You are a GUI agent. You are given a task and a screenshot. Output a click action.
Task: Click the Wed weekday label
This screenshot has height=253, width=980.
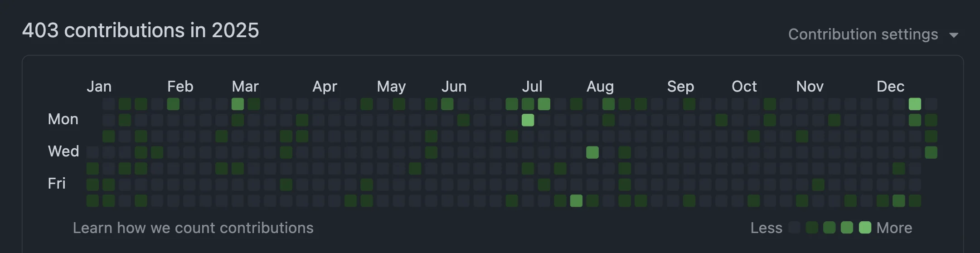[x=63, y=151]
